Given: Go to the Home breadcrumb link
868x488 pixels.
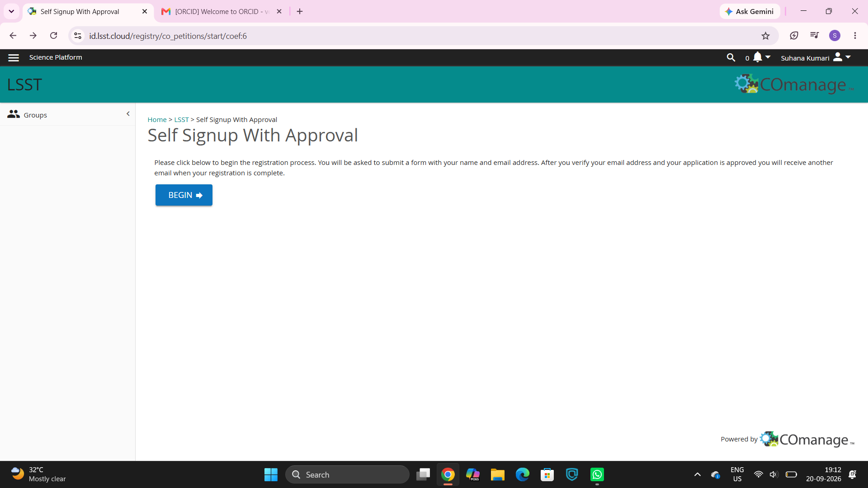Looking at the screenshot, I should tap(157, 120).
